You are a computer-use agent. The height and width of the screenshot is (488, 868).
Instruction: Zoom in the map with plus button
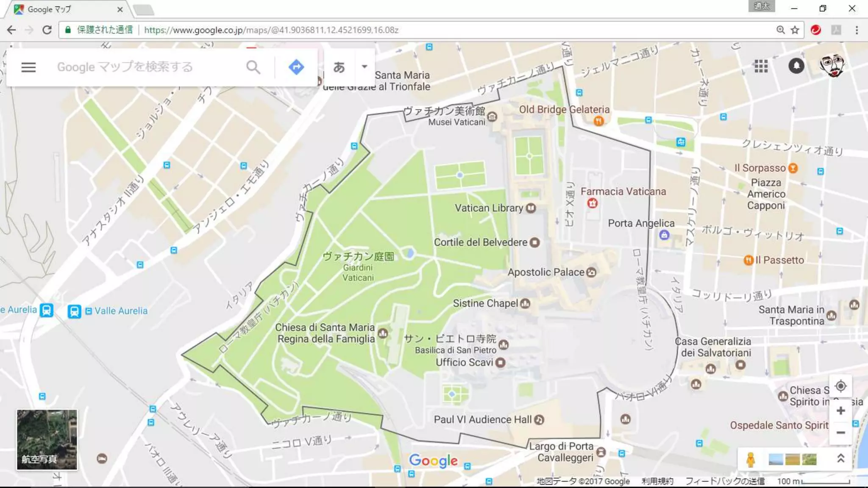(840, 410)
